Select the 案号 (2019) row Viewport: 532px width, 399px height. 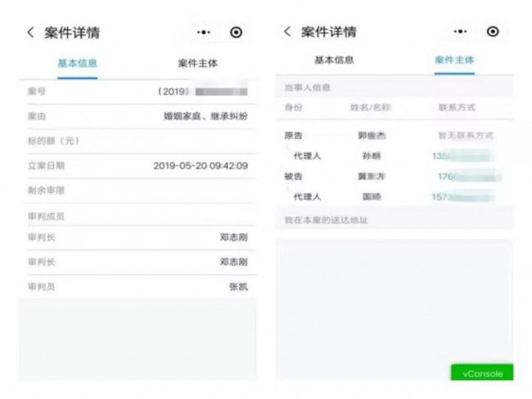coord(138,92)
